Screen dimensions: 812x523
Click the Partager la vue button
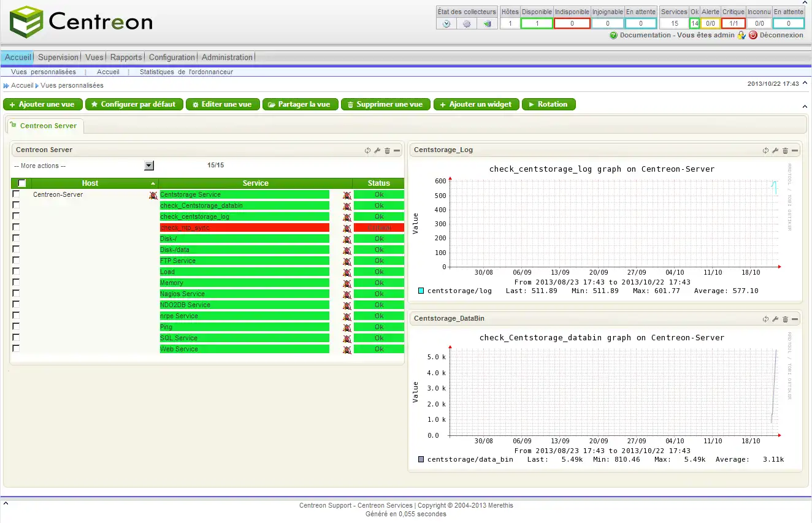tap(301, 104)
